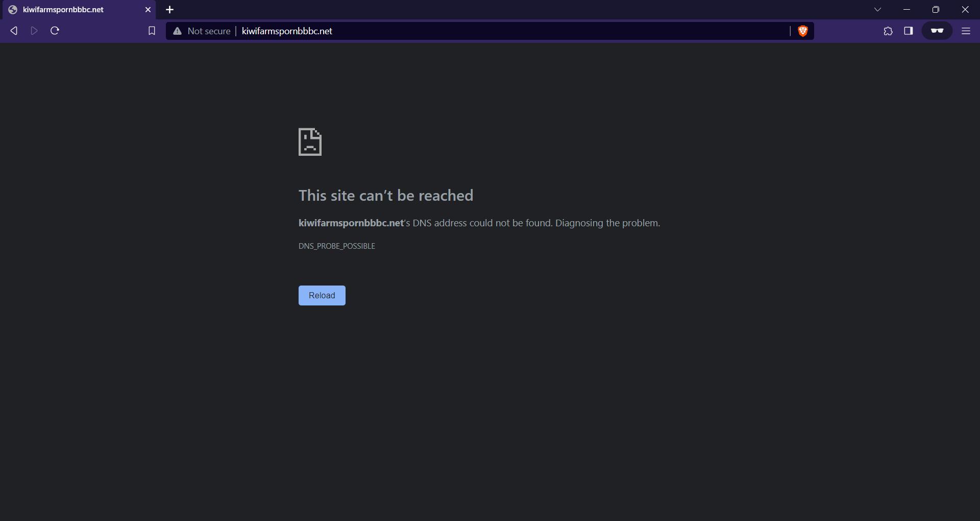Click the sad page error icon
Image resolution: width=980 pixels, height=521 pixels.
[x=310, y=141]
